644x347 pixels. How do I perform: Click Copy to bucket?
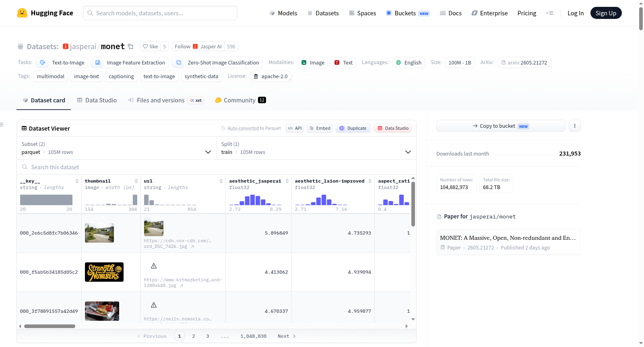click(x=501, y=126)
